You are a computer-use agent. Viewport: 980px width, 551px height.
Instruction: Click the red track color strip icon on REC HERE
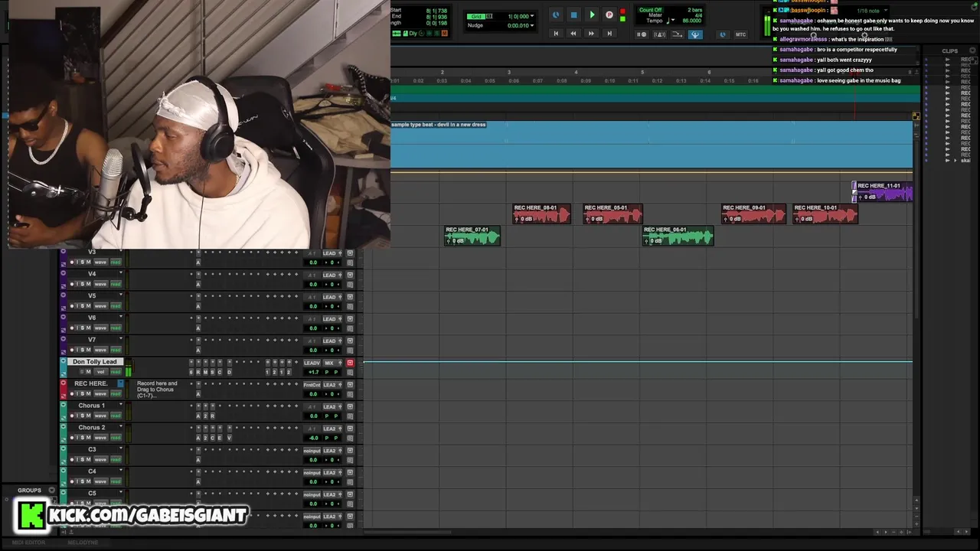coord(64,383)
